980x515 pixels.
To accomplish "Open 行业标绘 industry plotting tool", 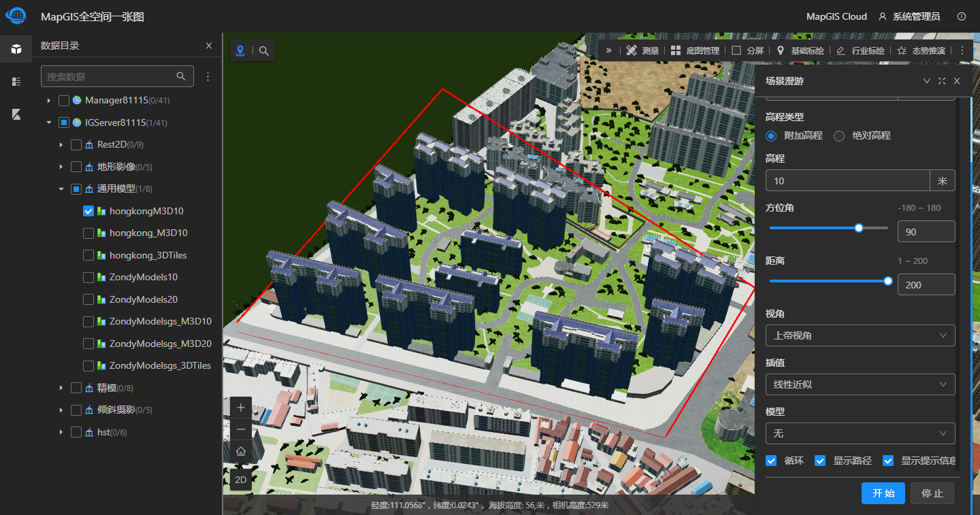I will pos(860,50).
